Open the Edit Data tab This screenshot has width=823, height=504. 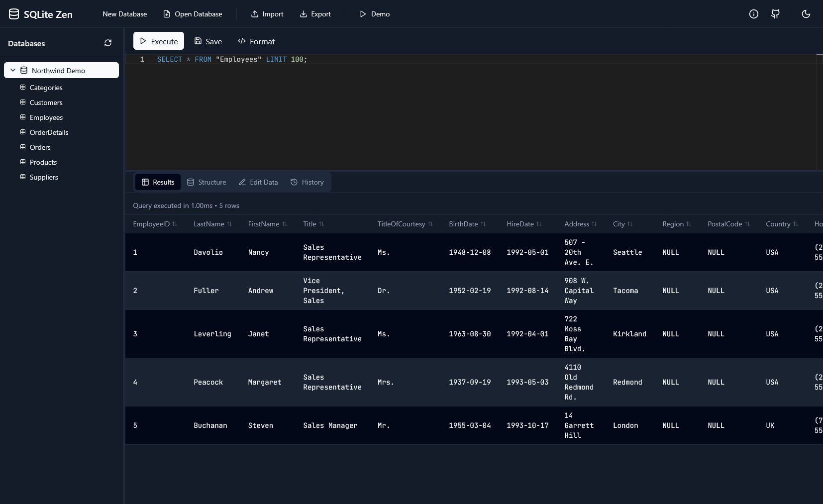coord(258,182)
